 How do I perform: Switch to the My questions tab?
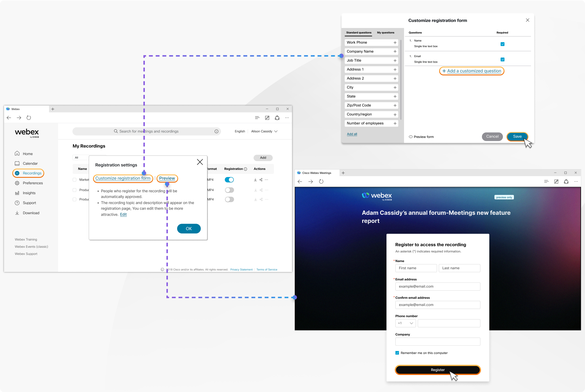coord(385,32)
